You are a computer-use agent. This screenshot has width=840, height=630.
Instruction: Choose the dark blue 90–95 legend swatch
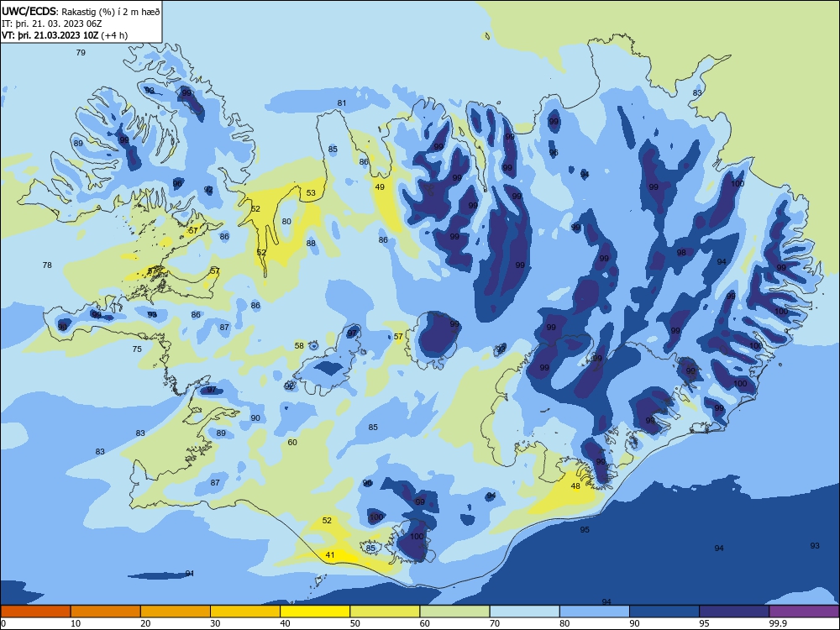pos(664,612)
